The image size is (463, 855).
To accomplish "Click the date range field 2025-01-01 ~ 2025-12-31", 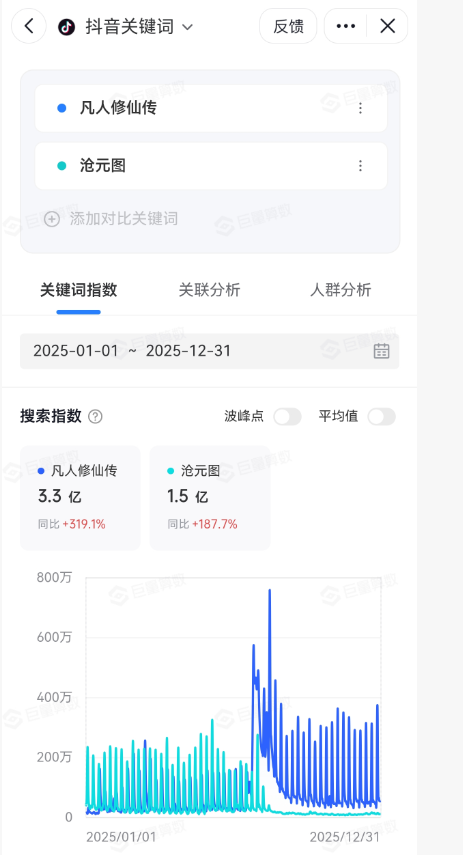I will click(x=209, y=351).
